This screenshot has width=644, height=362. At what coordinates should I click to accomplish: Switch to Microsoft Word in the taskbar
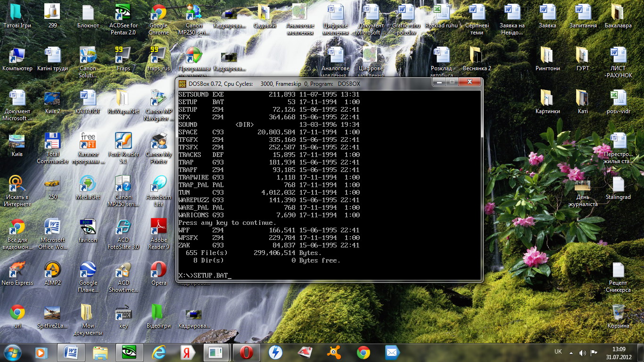pyautogui.click(x=71, y=352)
